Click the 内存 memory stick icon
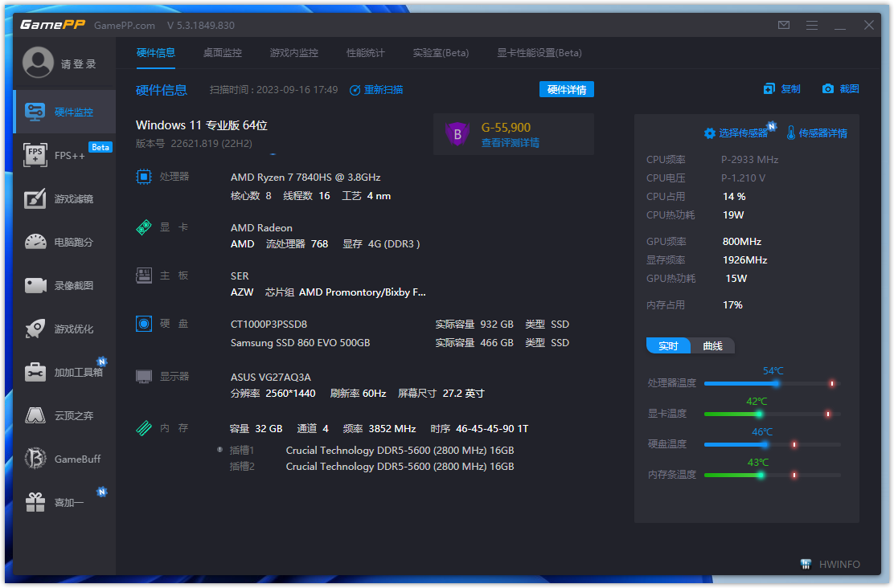This screenshot has width=894, height=588. [144, 428]
